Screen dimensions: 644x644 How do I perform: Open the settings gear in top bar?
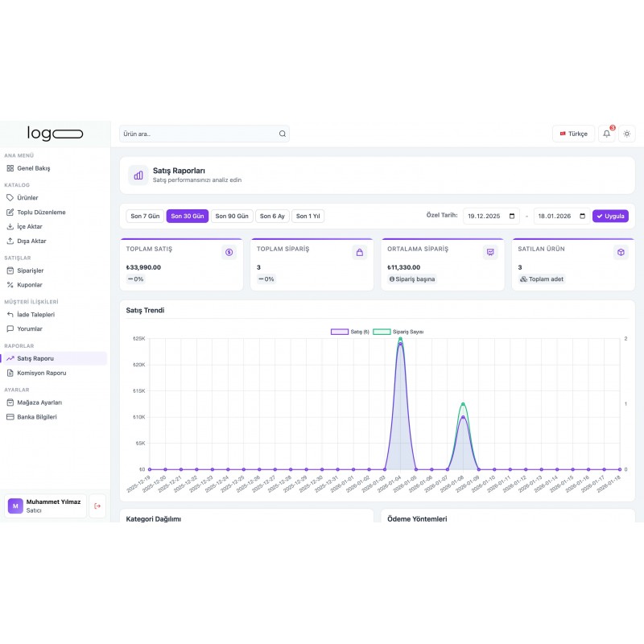point(627,134)
